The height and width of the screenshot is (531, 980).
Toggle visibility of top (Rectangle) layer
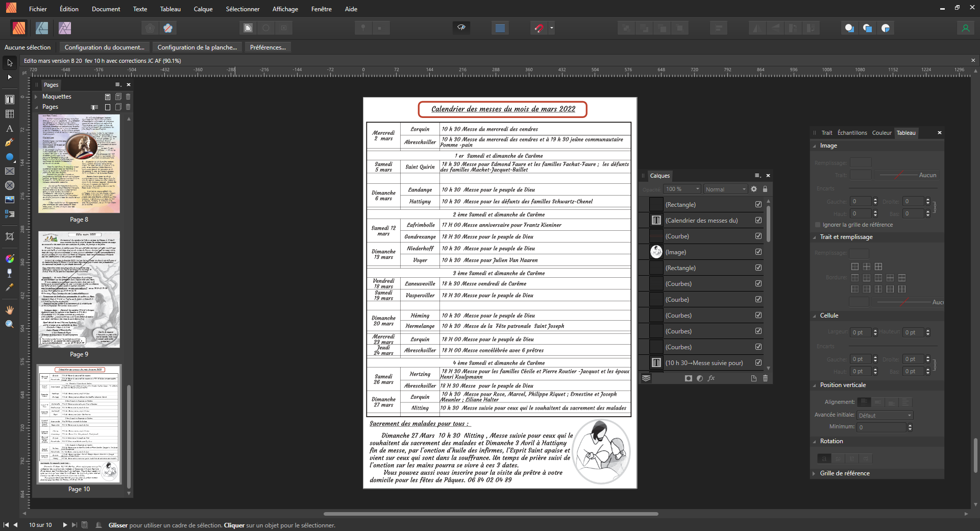758,204
